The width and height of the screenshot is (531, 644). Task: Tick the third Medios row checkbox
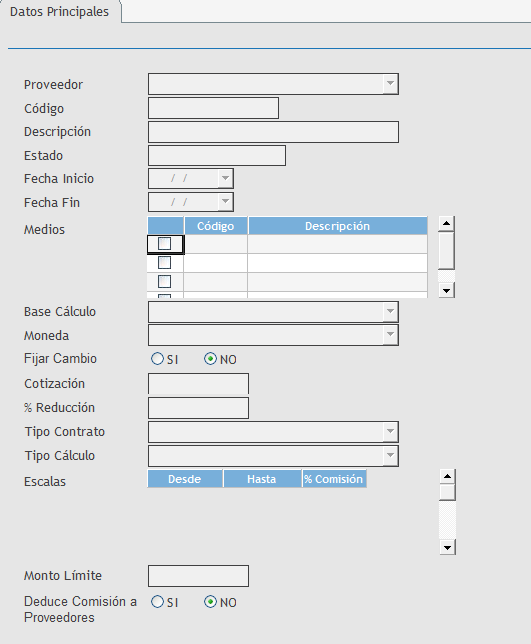click(164, 281)
